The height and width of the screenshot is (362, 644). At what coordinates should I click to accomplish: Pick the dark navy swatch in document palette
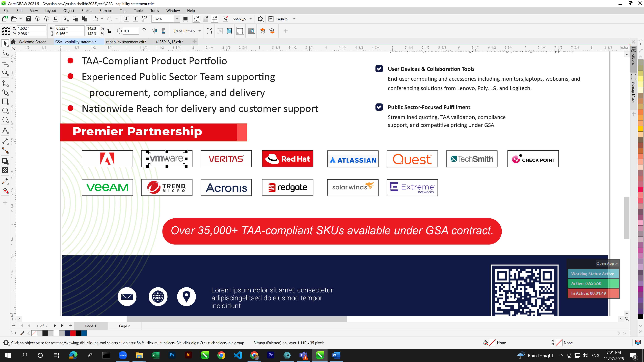point(67,333)
